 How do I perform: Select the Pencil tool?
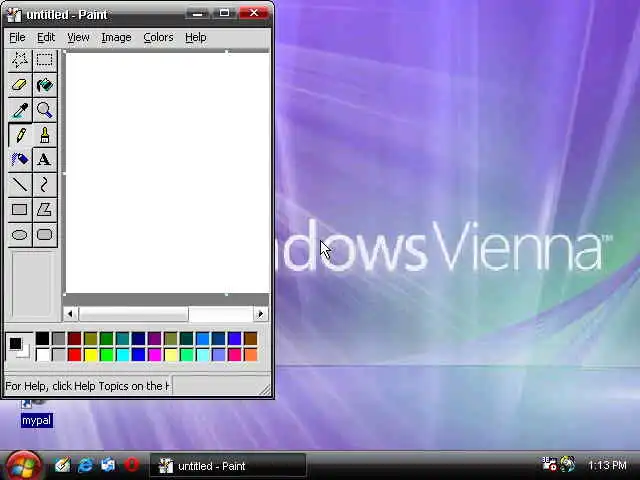(20, 135)
